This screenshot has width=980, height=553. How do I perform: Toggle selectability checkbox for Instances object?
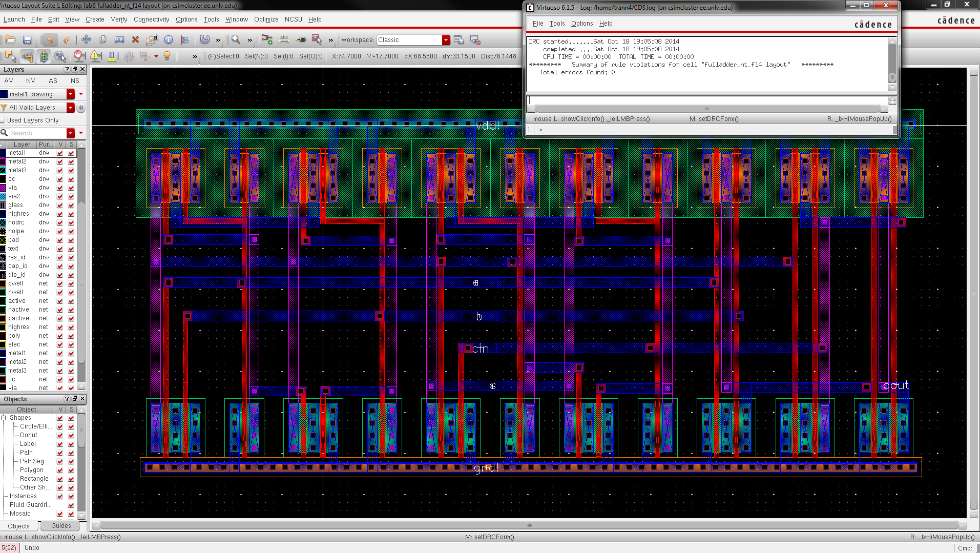[x=71, y=496]
